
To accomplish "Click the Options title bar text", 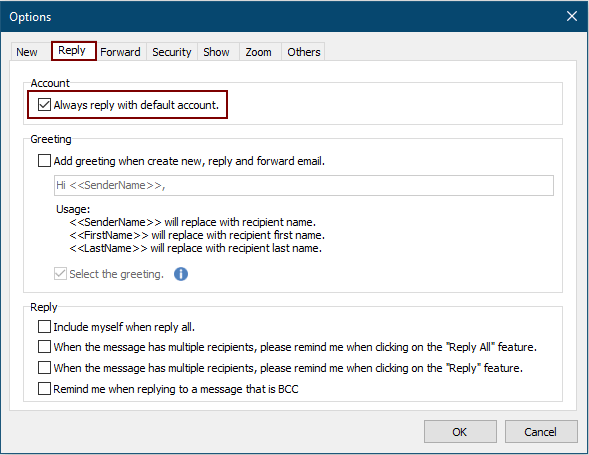I will (30, 17).
